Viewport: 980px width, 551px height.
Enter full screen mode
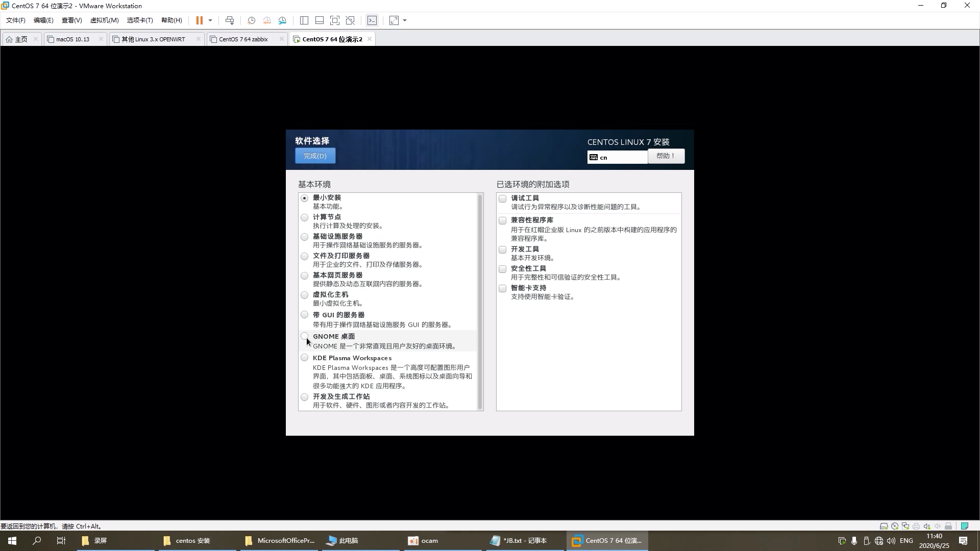coord(335,20)
